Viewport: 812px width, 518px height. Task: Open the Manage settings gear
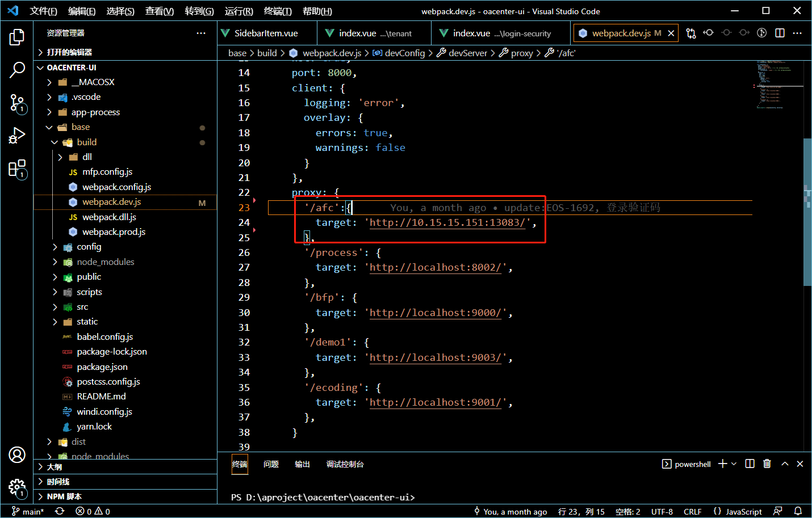pos(17,487)
